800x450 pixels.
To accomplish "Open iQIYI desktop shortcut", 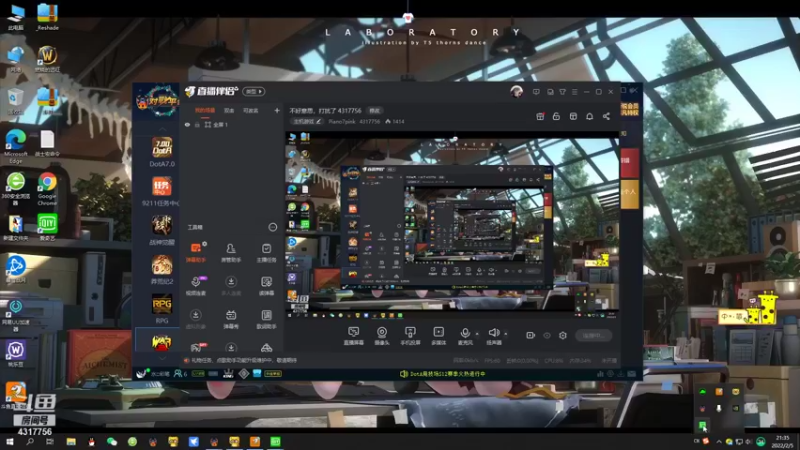I will coord(47,227).
